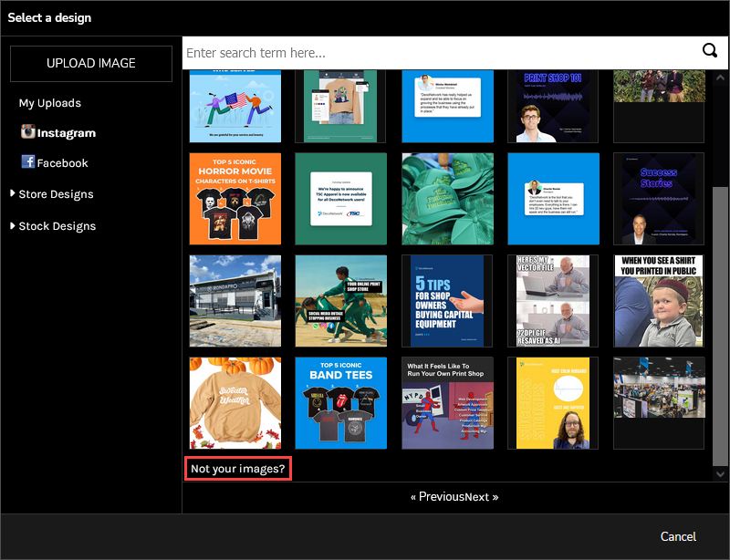The image size is (730, 560).
Task: Go to the Previous page
Action: coord(437,497)
